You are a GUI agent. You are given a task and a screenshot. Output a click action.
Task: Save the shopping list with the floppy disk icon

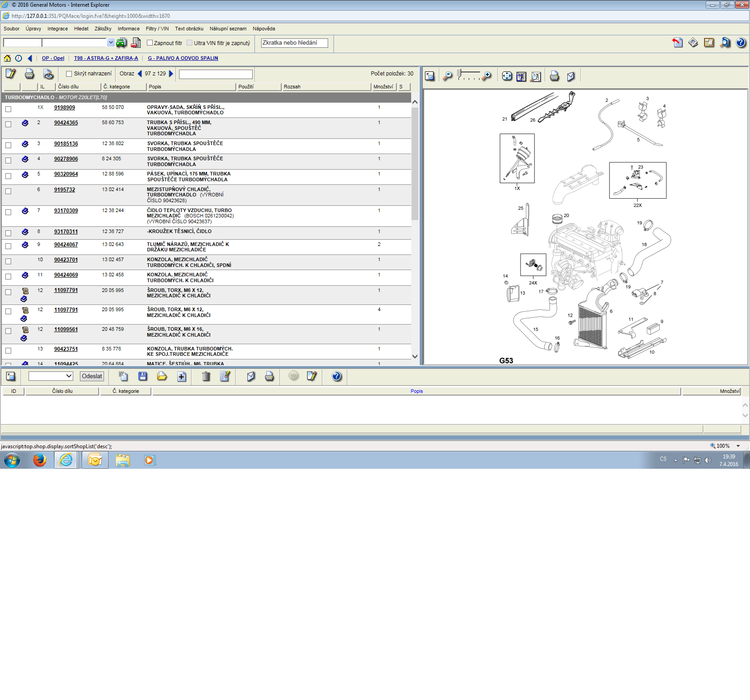point(143,376)
